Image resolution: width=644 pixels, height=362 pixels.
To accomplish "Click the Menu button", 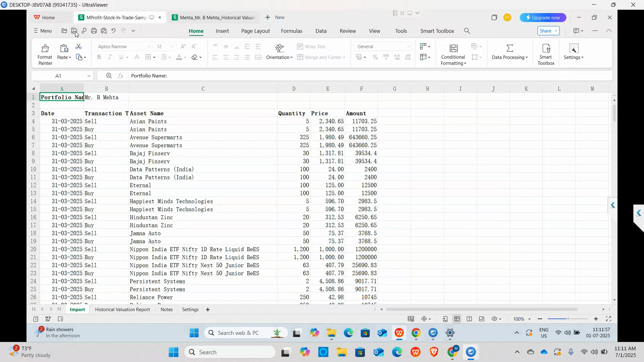I will click(43, 31).
